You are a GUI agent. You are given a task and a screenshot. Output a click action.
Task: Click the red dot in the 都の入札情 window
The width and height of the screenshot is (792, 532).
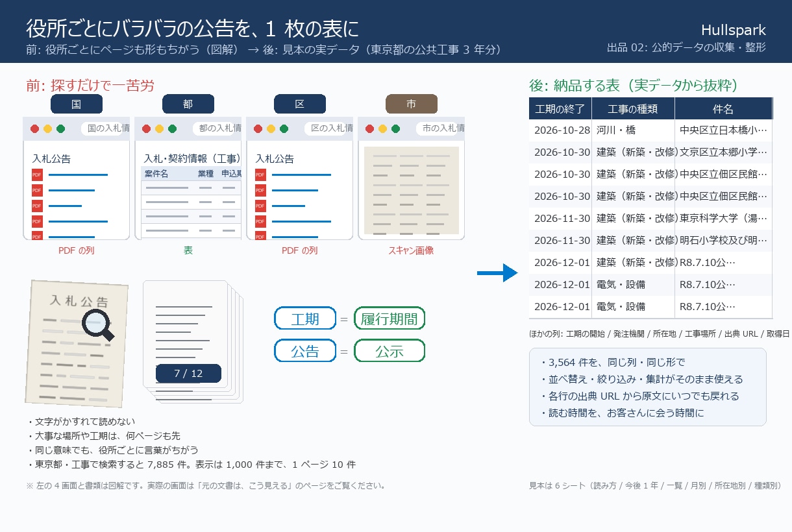point(147,129)
